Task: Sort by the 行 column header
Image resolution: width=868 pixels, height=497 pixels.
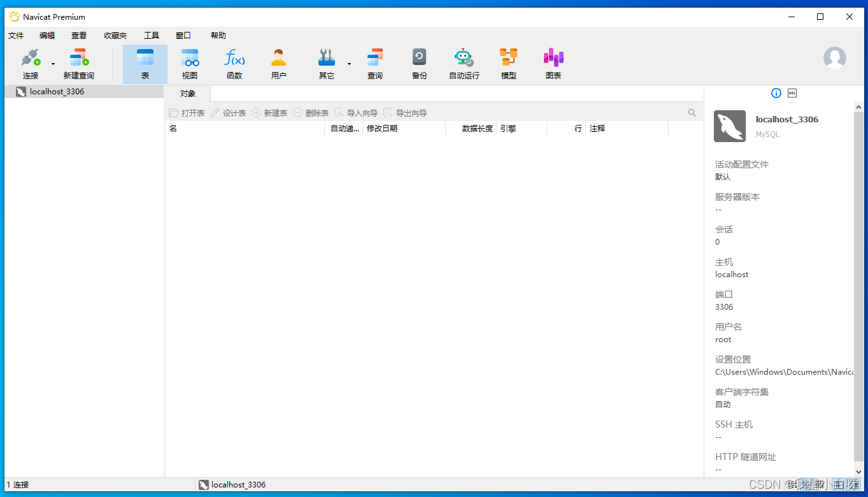Action: 567,129
